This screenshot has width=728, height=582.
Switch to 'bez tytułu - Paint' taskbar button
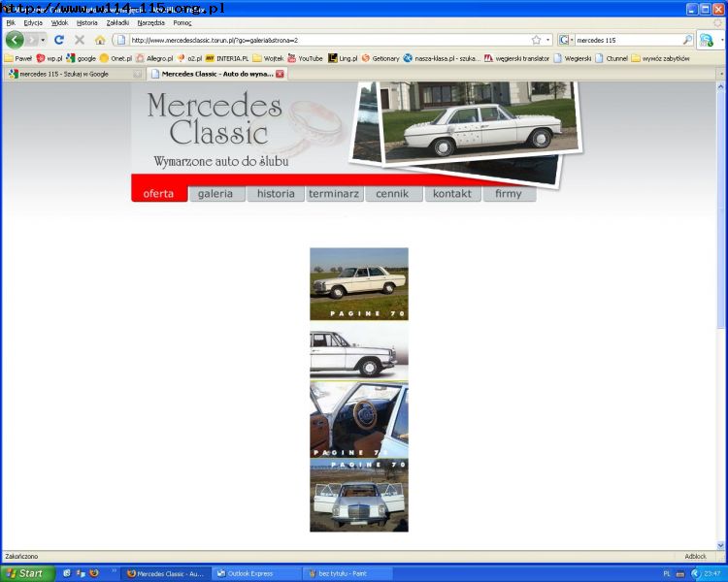click(347, 573)
